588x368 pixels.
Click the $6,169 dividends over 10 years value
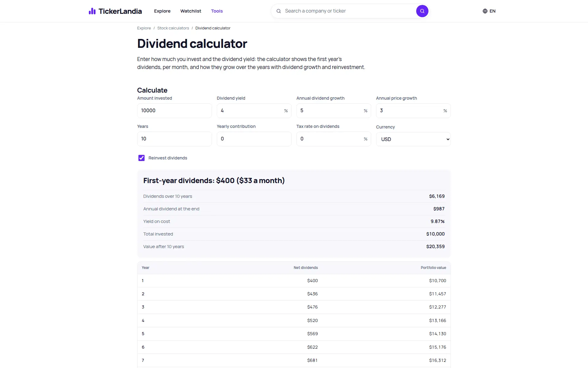pyautogui.click(x=437, y=196)
